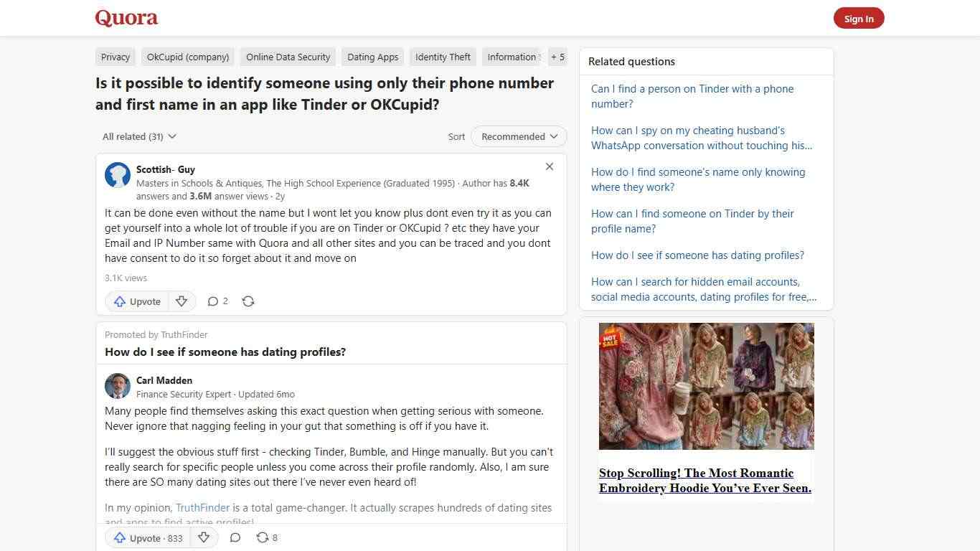
Task: Click the share icon showing 8 reposts
Action: point(263,537)
